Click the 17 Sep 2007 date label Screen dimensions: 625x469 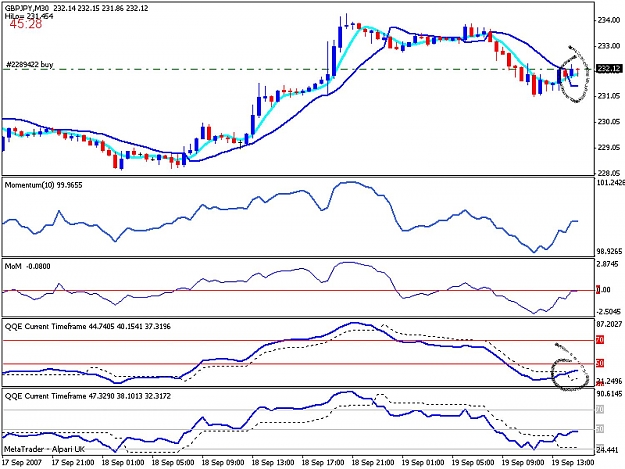(x=22, y=463)
